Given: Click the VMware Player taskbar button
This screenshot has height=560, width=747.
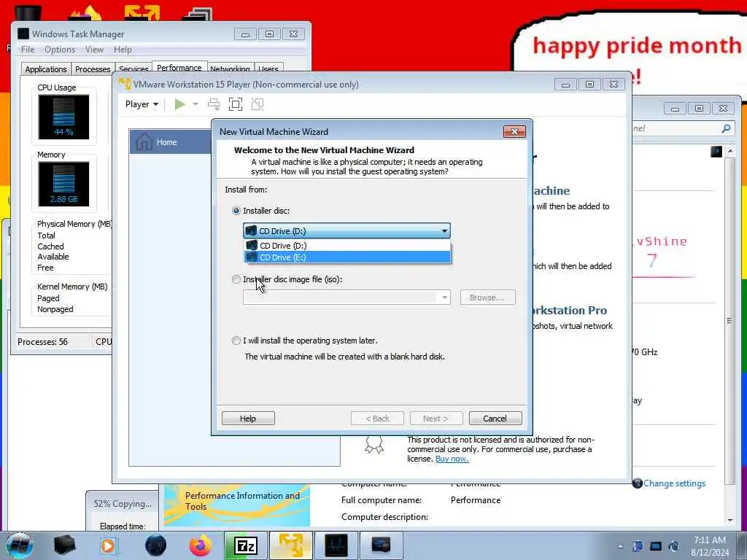Looking at the screenshot, I should [291, 545].
